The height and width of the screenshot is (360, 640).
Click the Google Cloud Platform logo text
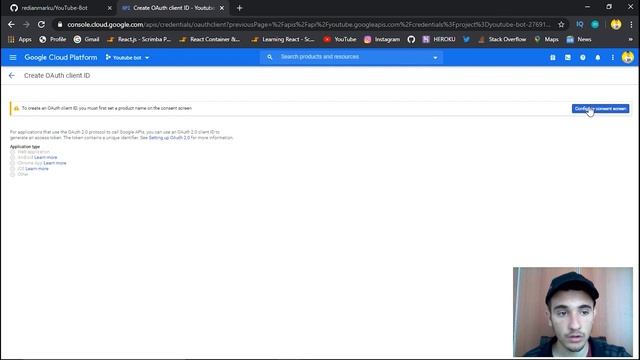tap(61, 58)
